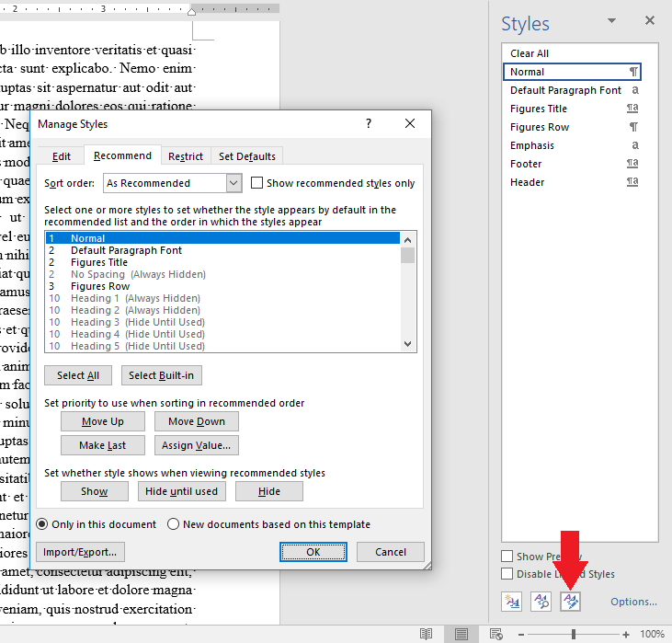Select Figures Title in dialog list
The width and height of the screenshot is (672, 643).
click(222, 262)
